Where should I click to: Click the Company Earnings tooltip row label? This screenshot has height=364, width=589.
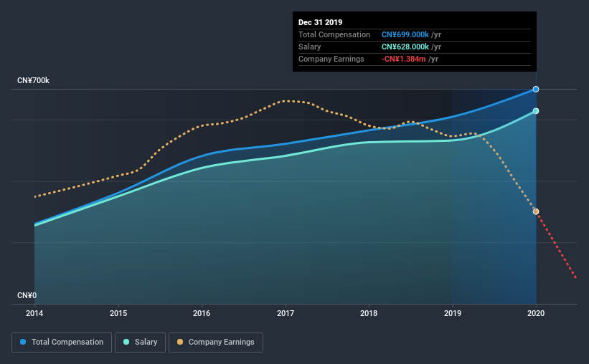[331, 59]
